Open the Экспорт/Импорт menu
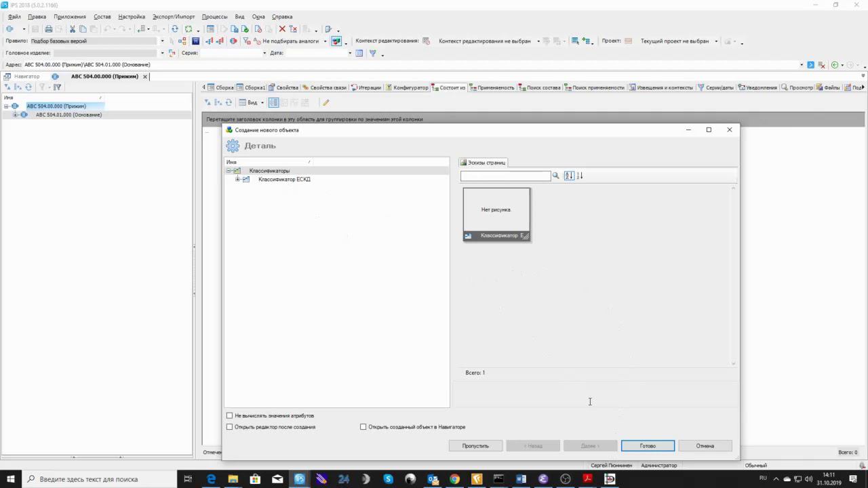868x488 pixels. click(174, 16)
